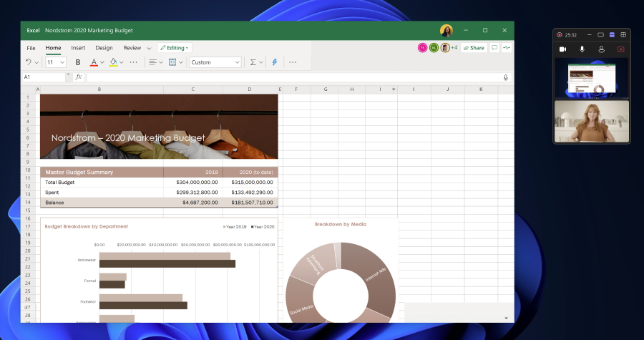
Task: Switch to the Home tab
Action: [x=54, y=48]
